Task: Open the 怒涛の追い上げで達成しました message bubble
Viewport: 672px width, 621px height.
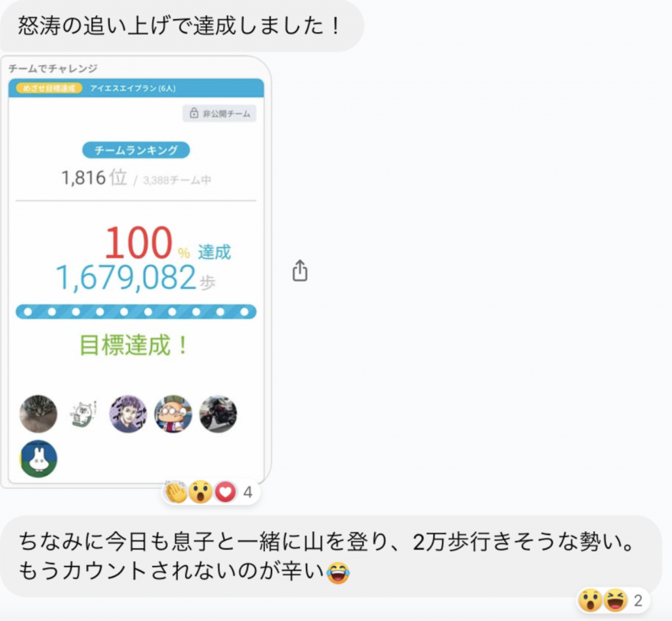Action: 182,26
